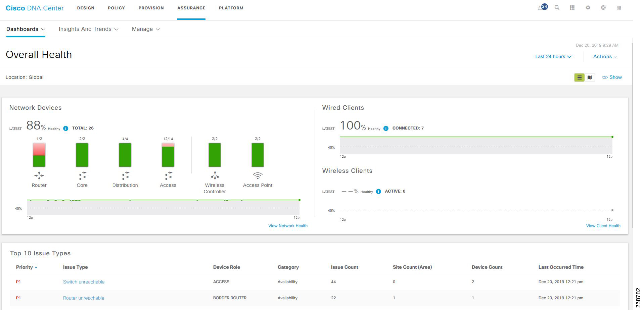Open the Router unreachable issue
644x310 pixels.
point(84,298)
